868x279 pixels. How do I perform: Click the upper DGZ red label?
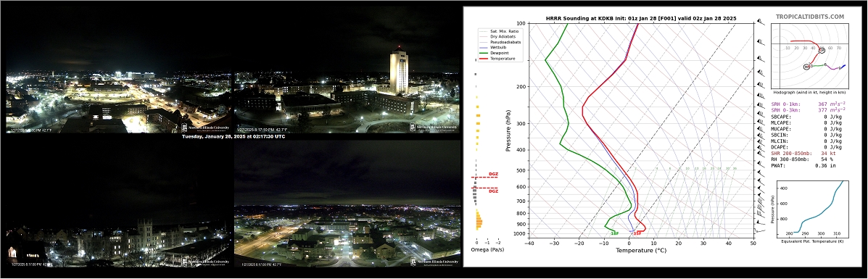tap(493, 174)
